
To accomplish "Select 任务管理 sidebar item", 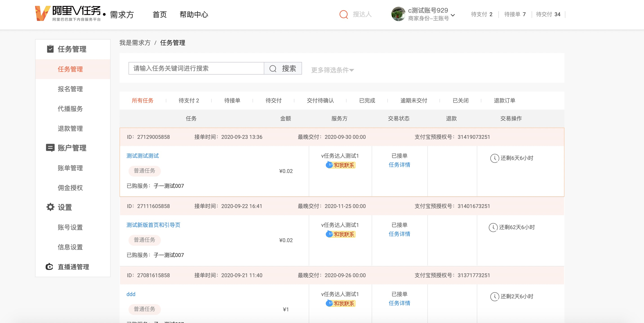I will 73,69.
